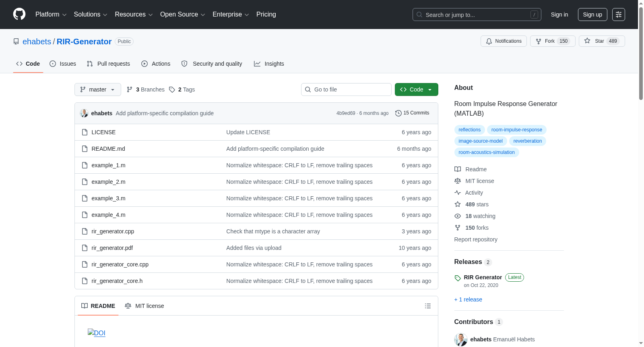
Task: Open commit hash 4b9ed69
Action: (346, 113)
